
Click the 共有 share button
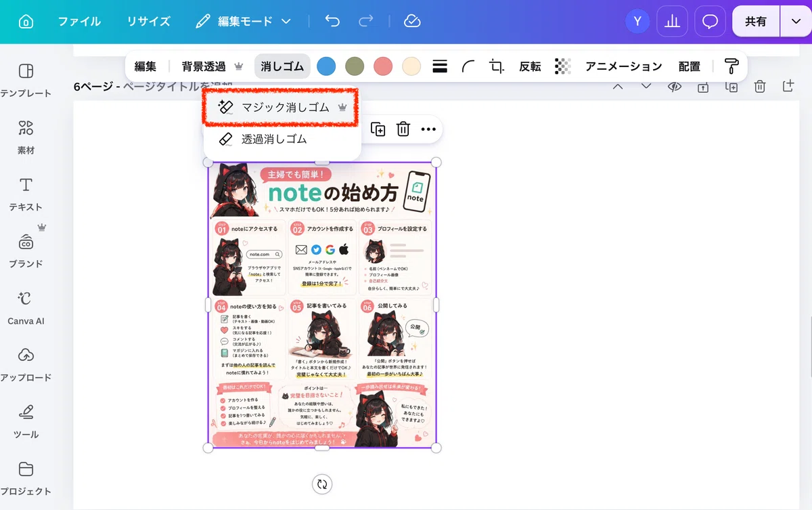click(756, 22)
